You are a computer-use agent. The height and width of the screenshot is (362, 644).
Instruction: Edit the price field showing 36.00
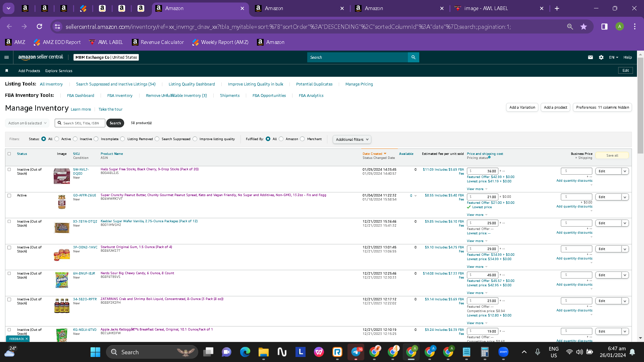point(483,171)
